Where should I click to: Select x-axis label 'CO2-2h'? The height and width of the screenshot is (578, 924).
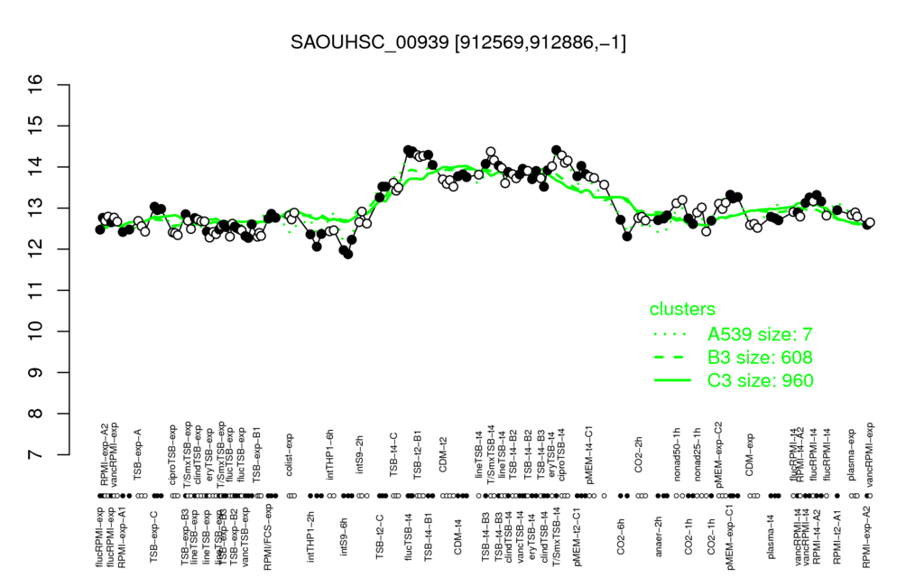click(638, 456)
